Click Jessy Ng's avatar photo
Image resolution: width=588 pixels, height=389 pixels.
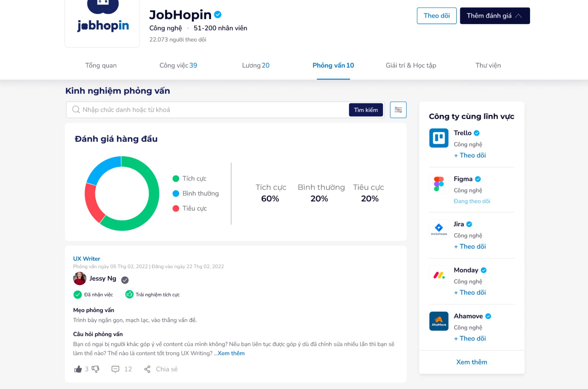point(79,278)
